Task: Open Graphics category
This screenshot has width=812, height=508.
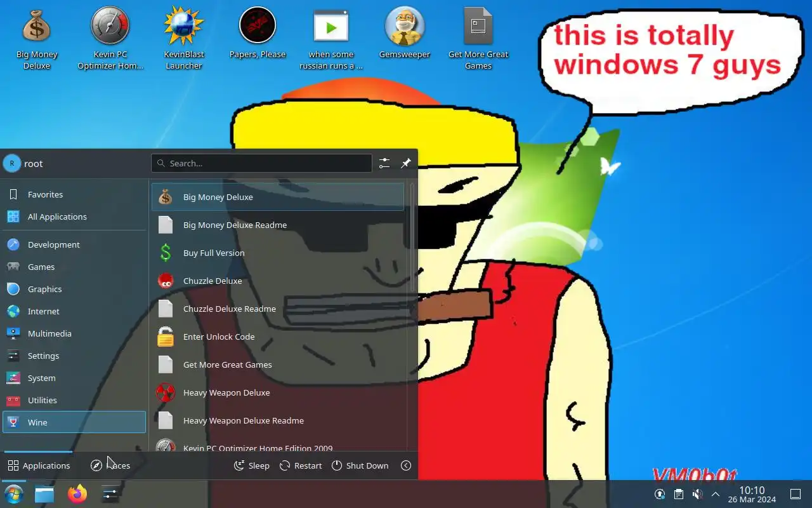Action: (x=74, y=289)
